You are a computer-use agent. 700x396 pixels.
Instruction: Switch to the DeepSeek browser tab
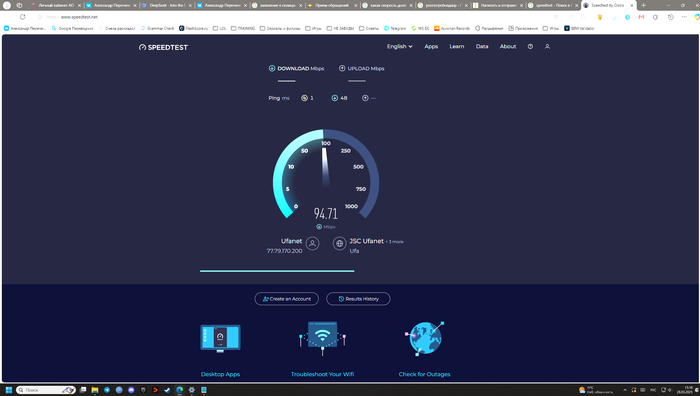coord(167,5)
